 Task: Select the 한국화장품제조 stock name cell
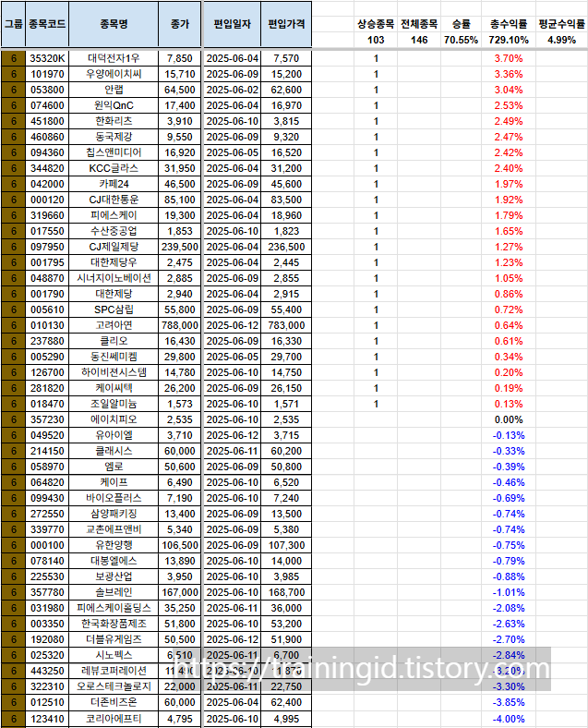point(114,624)
